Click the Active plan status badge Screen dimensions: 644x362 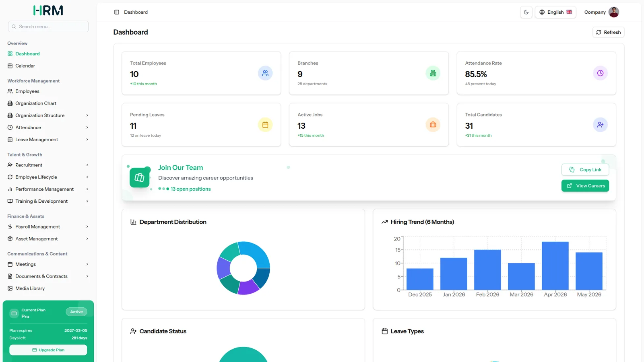[x=76, y=312]
